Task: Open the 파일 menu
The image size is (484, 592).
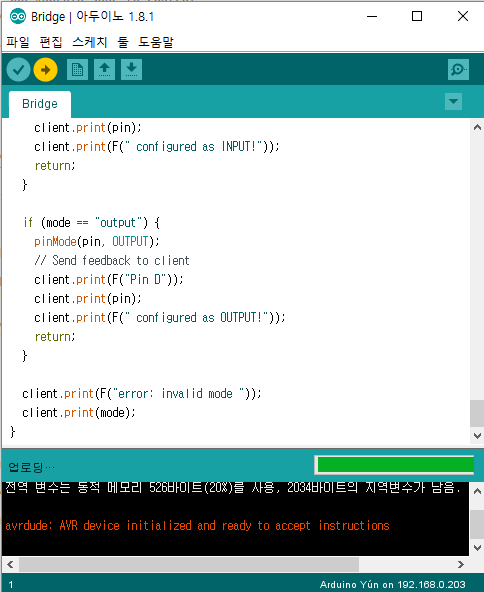Action: coord(18,42)
